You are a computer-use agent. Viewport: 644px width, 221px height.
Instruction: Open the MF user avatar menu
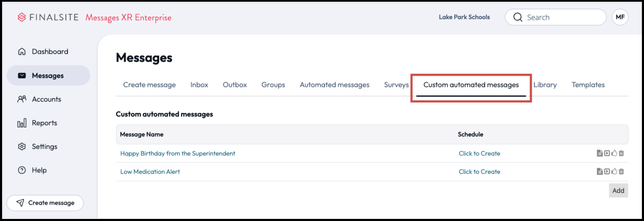pos(620,17)
